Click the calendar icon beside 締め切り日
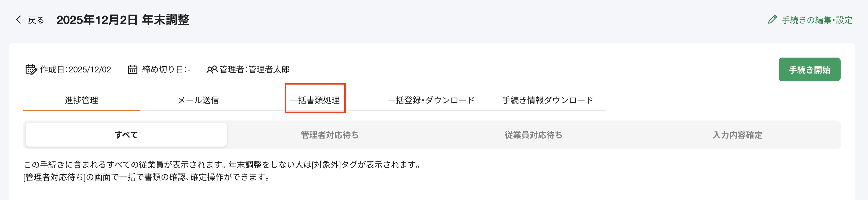The image size is (868, 200). 132,69
